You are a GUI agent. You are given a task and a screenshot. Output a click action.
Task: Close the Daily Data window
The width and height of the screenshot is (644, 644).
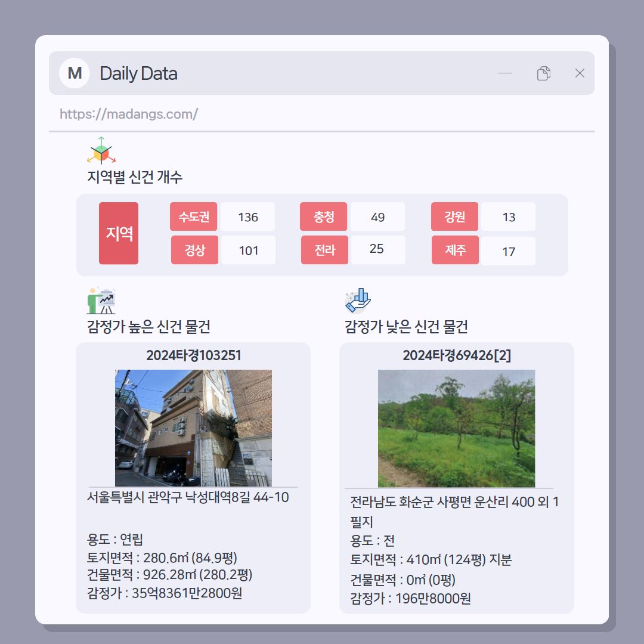pos(580,73)
